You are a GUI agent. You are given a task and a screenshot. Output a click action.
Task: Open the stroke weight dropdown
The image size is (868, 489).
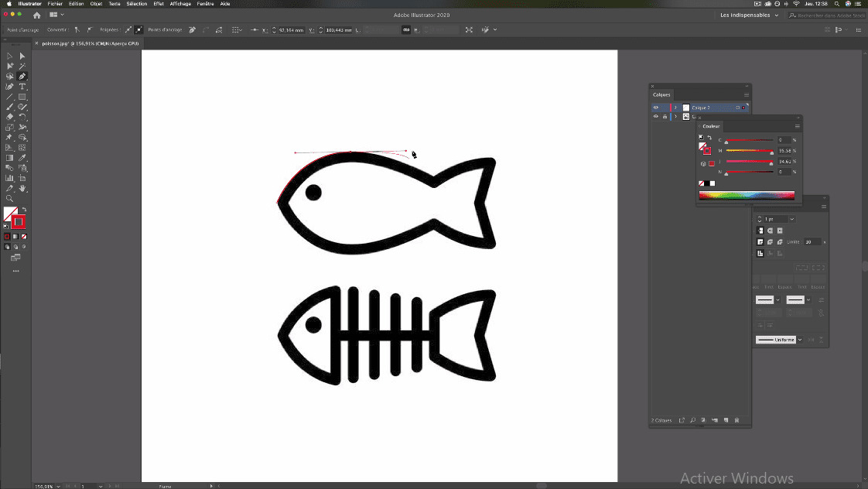coord(791,219)
